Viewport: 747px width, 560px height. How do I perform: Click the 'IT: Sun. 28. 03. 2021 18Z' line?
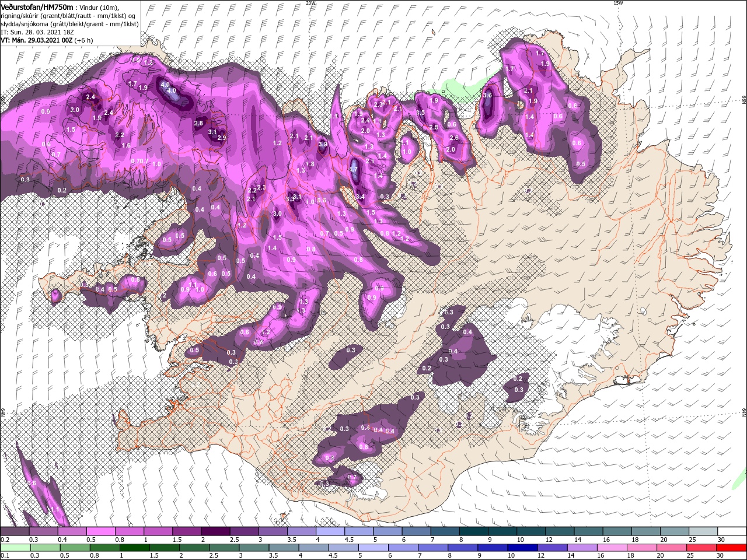click(x=38, y=32)
